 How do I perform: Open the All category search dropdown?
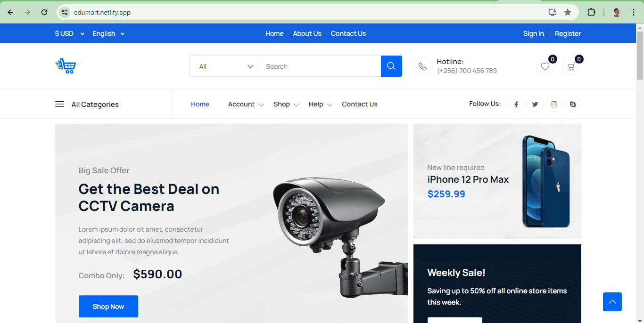224,66
